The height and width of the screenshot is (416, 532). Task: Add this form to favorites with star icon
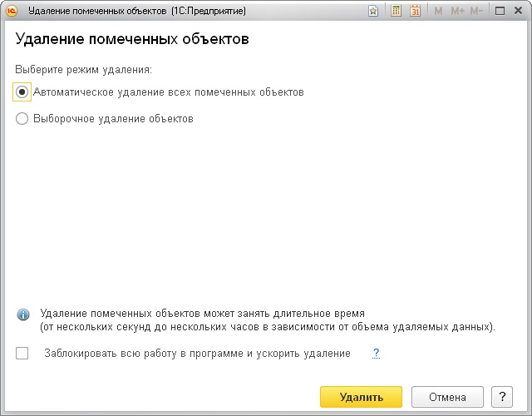(x=373, y=11)
